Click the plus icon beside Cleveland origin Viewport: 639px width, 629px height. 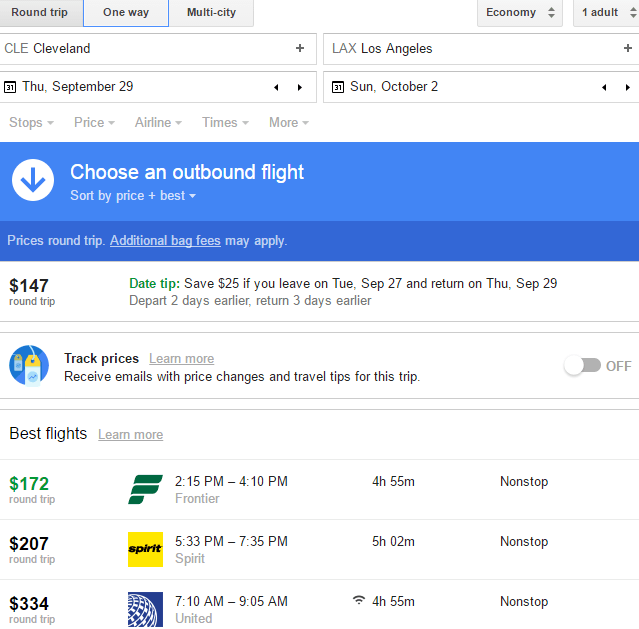tap(299, 48)
